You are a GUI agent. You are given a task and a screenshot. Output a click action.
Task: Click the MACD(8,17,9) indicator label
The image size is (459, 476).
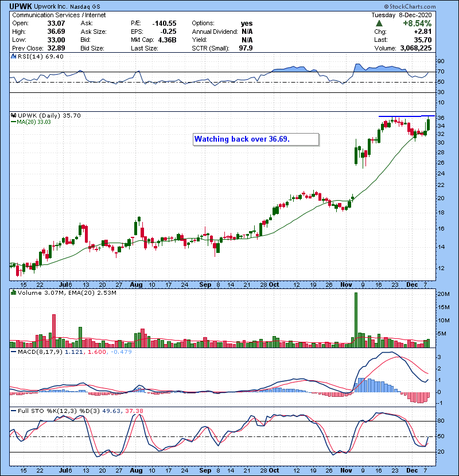tap(40, 352)
